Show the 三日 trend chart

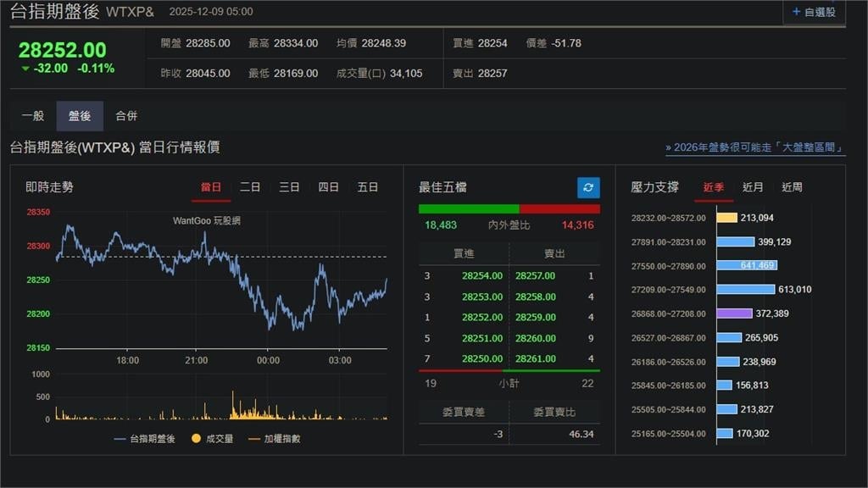tap(289, 187)
